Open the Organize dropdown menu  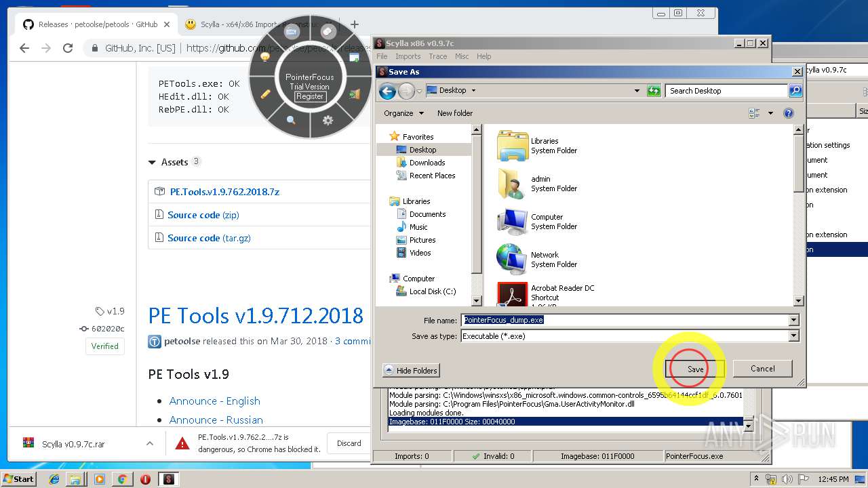pos(403,113)
